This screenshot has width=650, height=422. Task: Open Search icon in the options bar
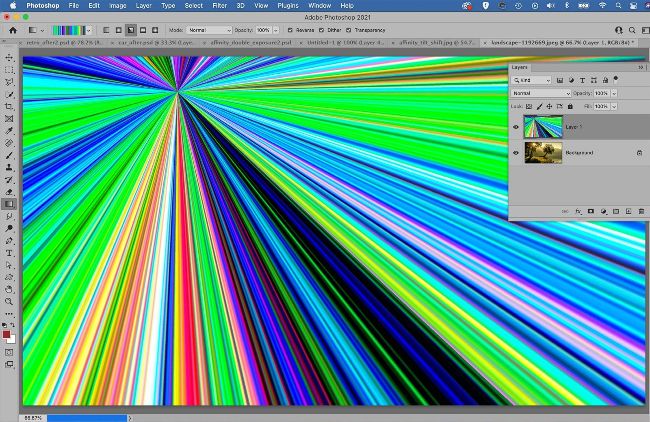(x=632, y=30)
